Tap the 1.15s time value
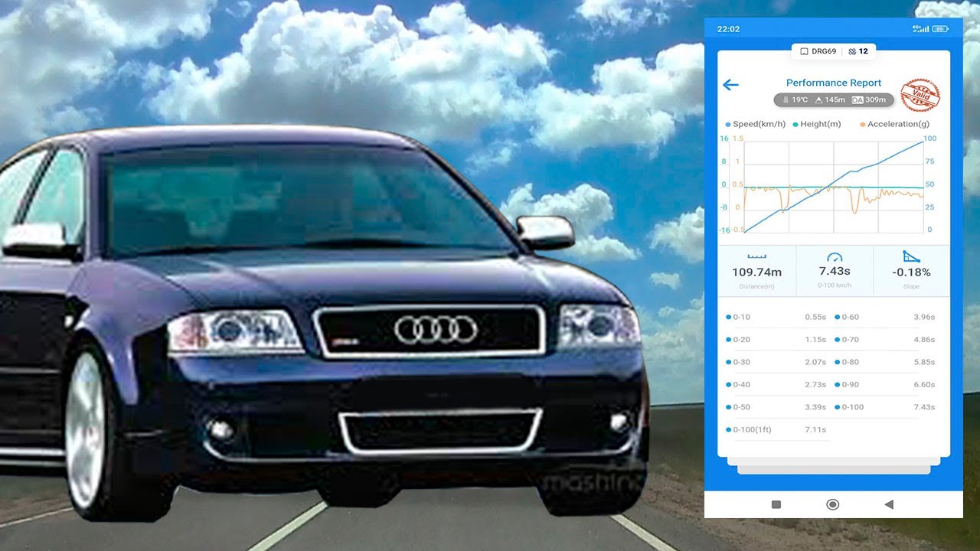Viewport: 980px width, 551px height. (x=815, y=340)
